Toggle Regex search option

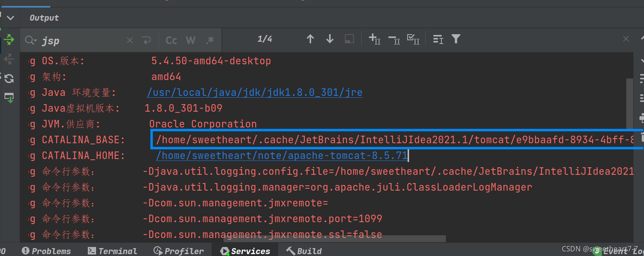(210, 40)
